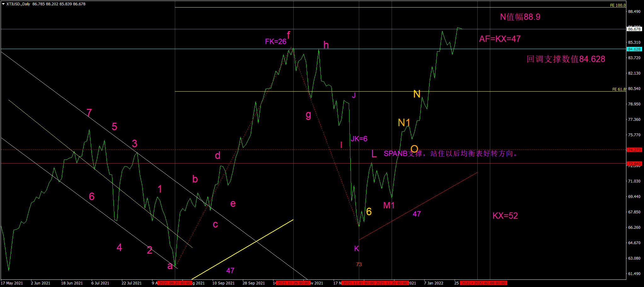Select the pink 'c' wave label
Screen dimensions: 644x287
(x=215, y=225)
